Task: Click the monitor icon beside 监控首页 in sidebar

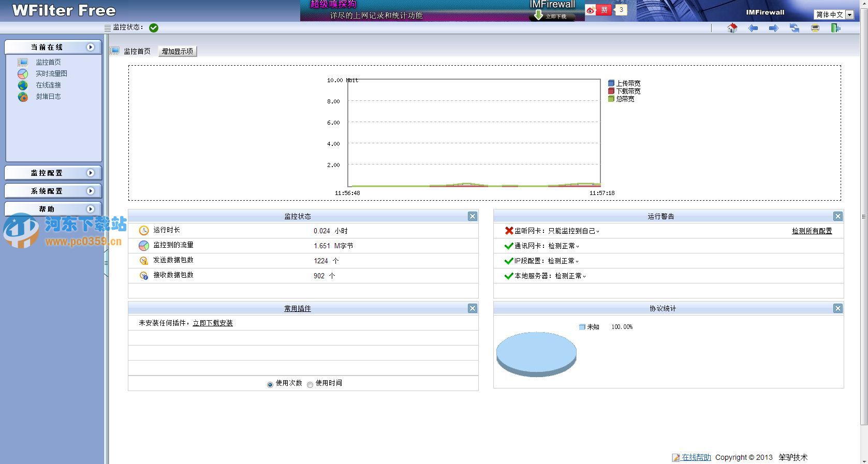Action: click(23, 62)
